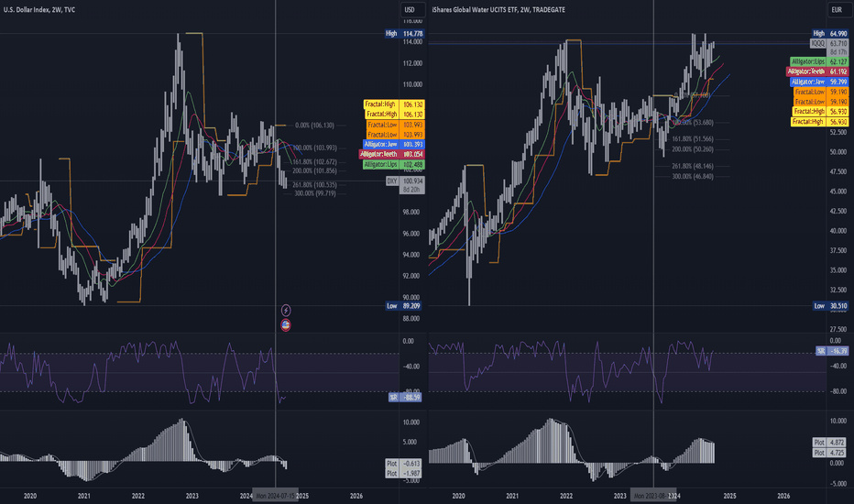854x504 pixels.
Task: Click the %R -16.39 indicator value label
Action: tap(832, 352)
